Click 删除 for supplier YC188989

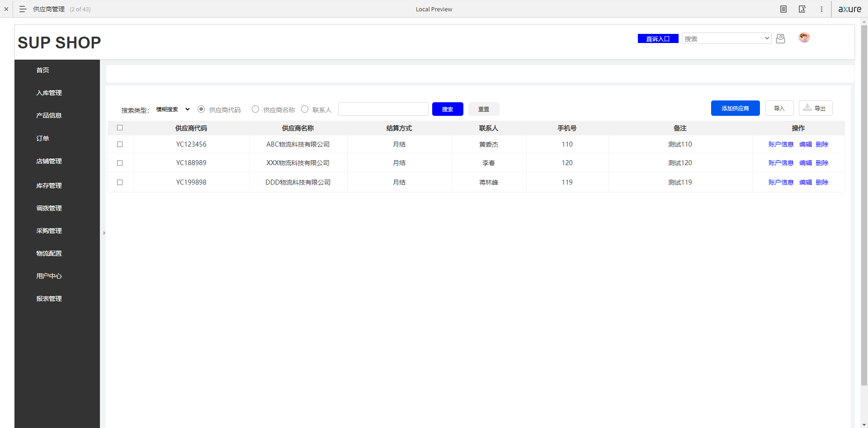click(822, 163)
